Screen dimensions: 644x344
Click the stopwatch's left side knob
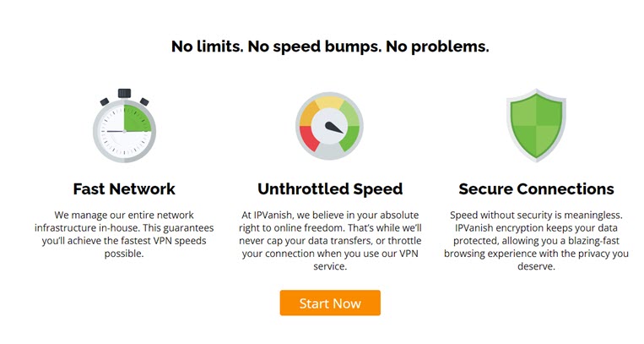(105, 101)
